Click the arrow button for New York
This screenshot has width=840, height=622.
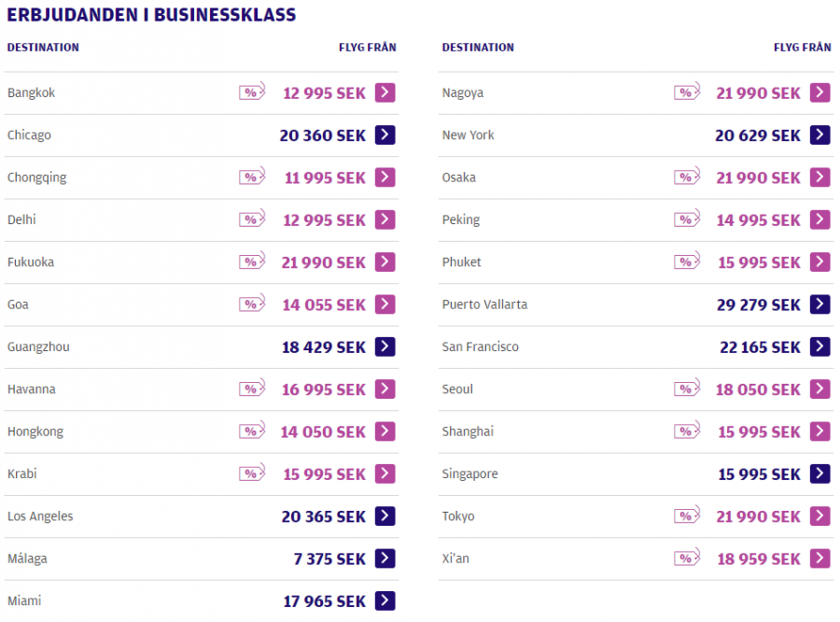(819, 135)
